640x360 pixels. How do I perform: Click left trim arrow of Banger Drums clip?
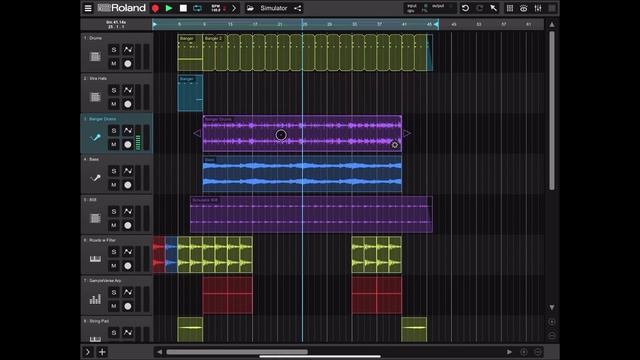(x=197, y=133)
